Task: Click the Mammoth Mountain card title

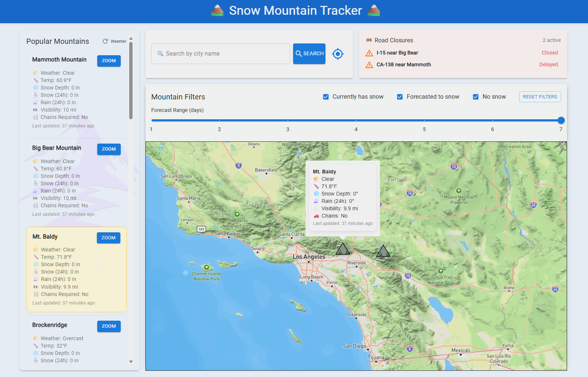Action: 59,60
